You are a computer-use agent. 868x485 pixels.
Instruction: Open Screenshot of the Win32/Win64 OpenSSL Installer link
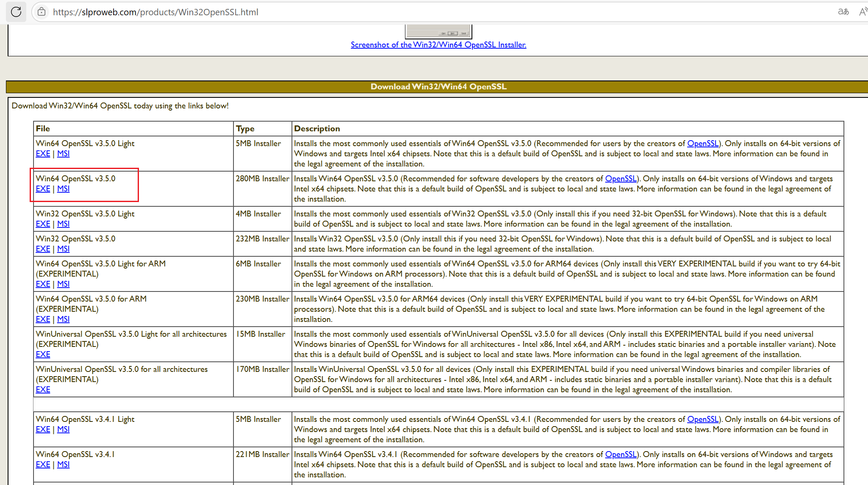coord(438,45)
